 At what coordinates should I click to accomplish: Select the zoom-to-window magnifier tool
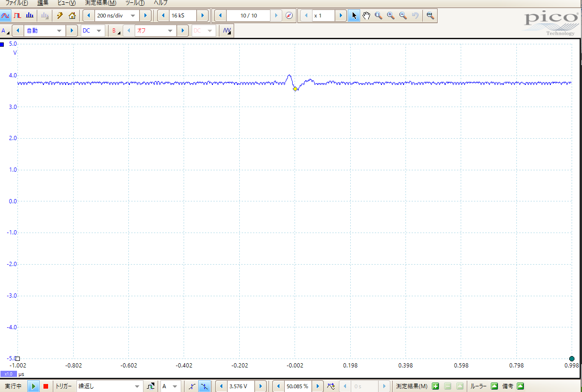[379, 16]
